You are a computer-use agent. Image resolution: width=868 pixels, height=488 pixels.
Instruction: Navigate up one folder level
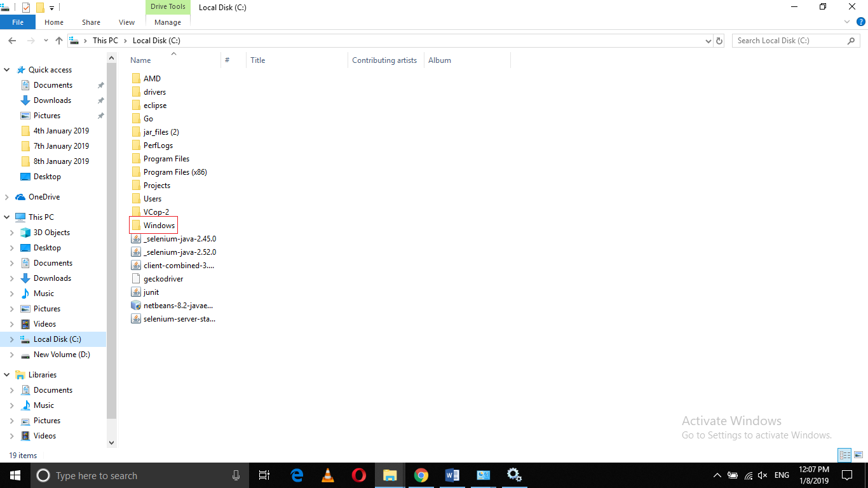tap(58, 40)
